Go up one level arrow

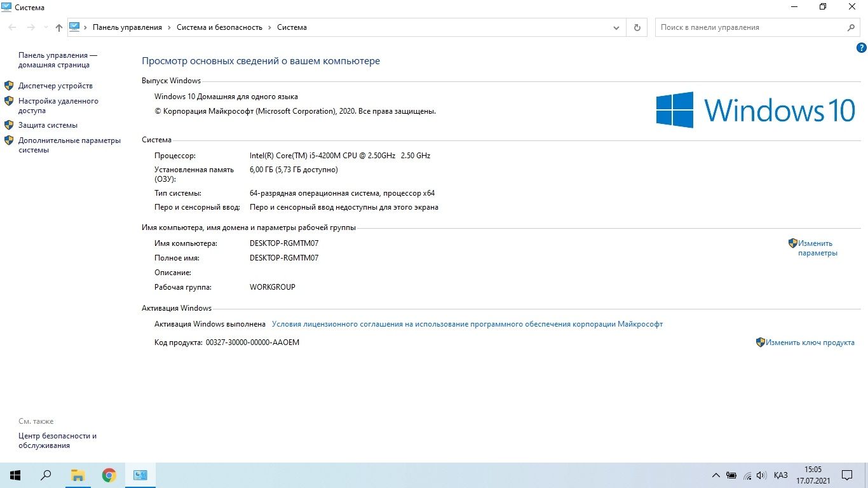pyautogui.click(x=59, y=27)
